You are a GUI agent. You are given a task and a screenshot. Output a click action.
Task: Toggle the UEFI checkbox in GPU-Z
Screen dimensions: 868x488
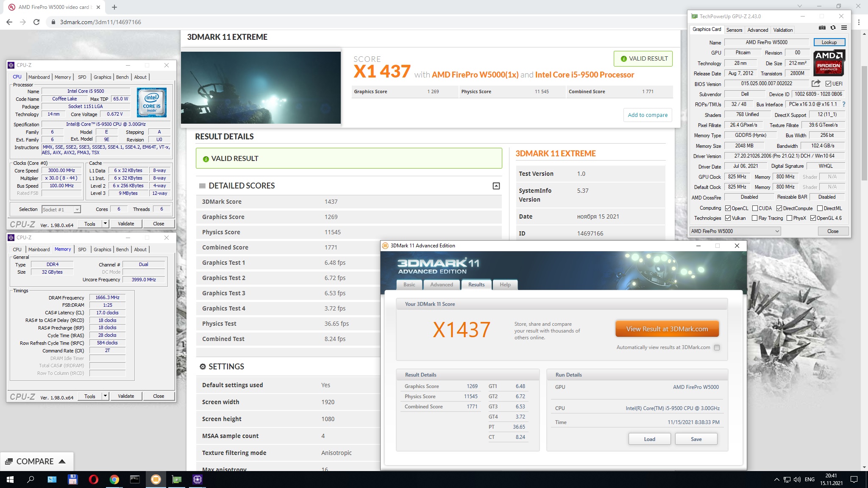click(x=828, y=84)
